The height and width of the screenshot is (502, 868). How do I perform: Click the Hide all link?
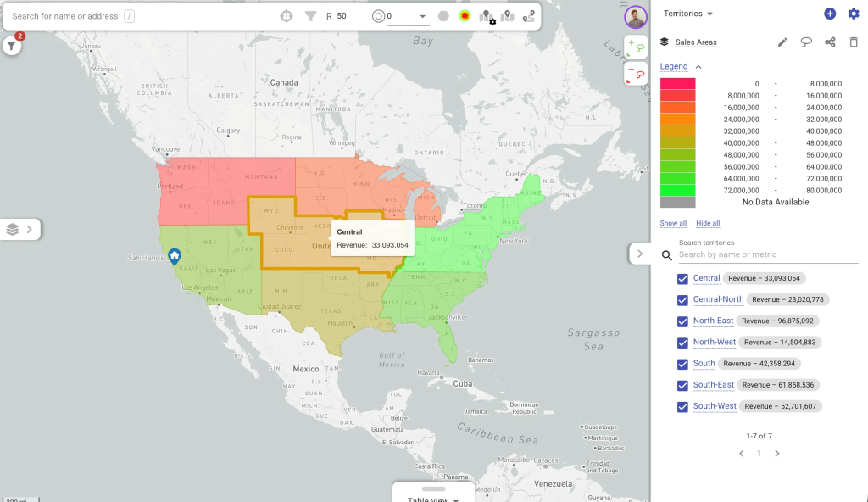(708, 224)
